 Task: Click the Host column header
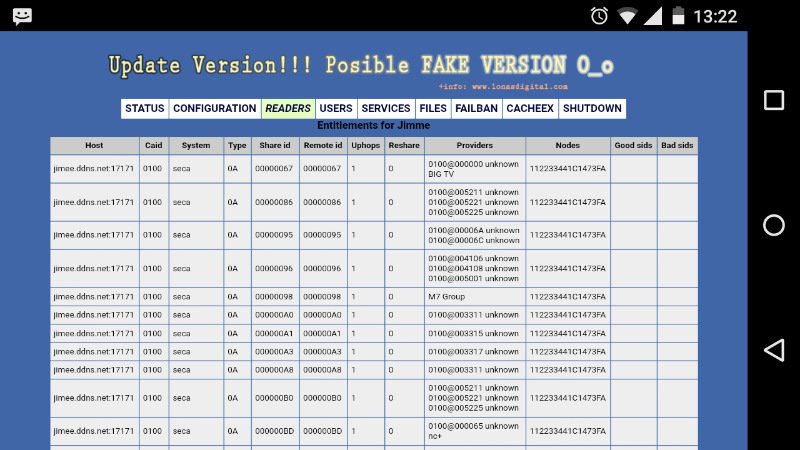(x=94, y=146)
